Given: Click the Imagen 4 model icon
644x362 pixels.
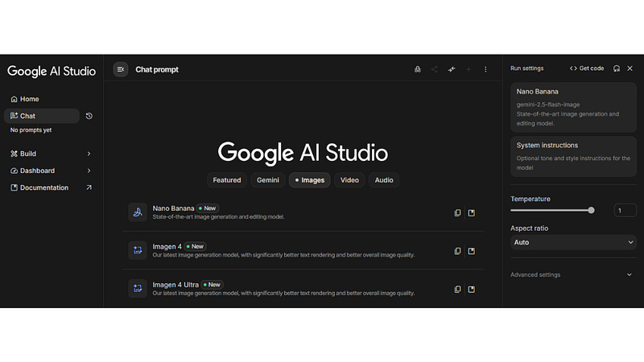Looking at the screenshot, I should coord(138,250).
